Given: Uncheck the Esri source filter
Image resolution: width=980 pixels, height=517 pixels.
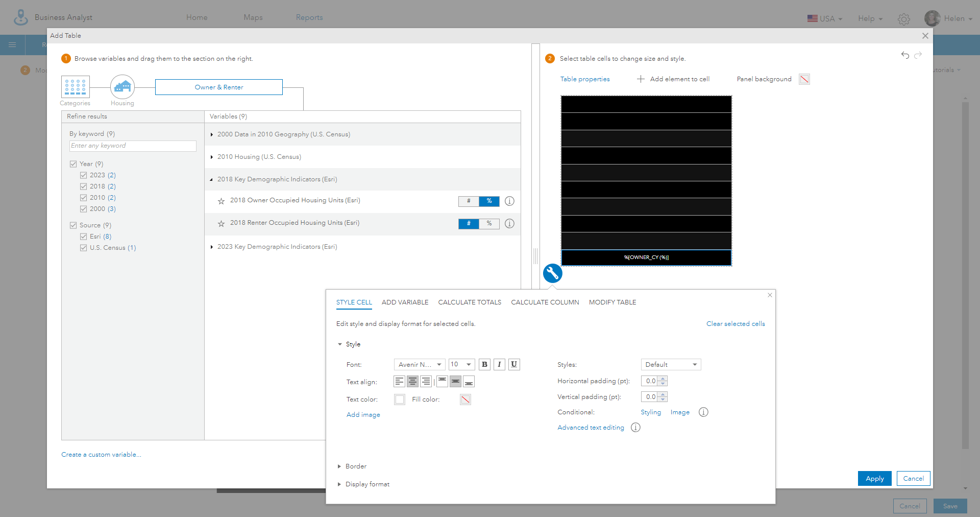Looking at the screenshot, I should click(x=83, y=237).
